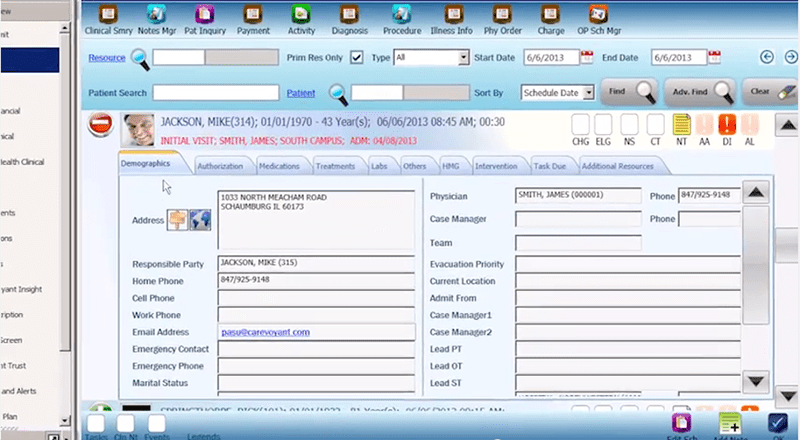The height and width of the screenshot is (440, 800).
Task: Click the Activity icon
Action: point(301,14)
